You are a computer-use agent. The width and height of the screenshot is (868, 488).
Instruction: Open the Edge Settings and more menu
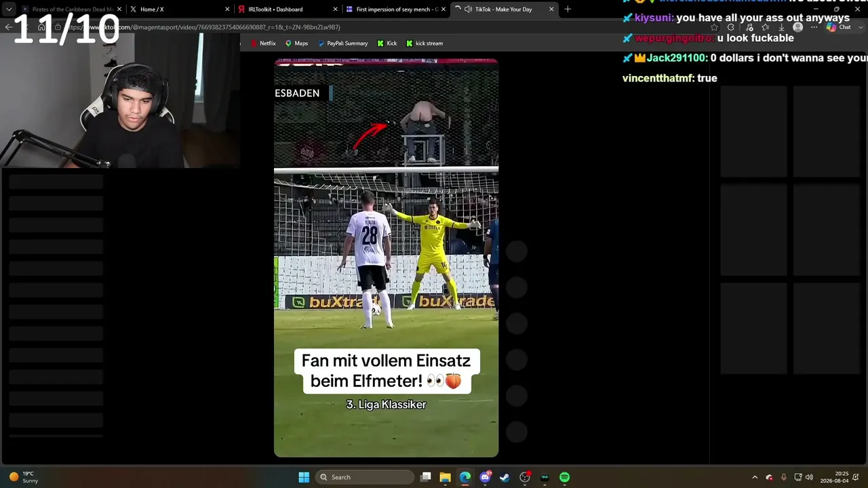[x=814, y=27]
